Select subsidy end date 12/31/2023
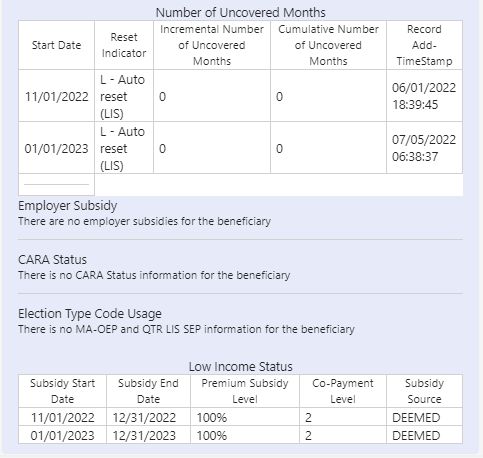The image size is (483, 458). tap(144, 436)
